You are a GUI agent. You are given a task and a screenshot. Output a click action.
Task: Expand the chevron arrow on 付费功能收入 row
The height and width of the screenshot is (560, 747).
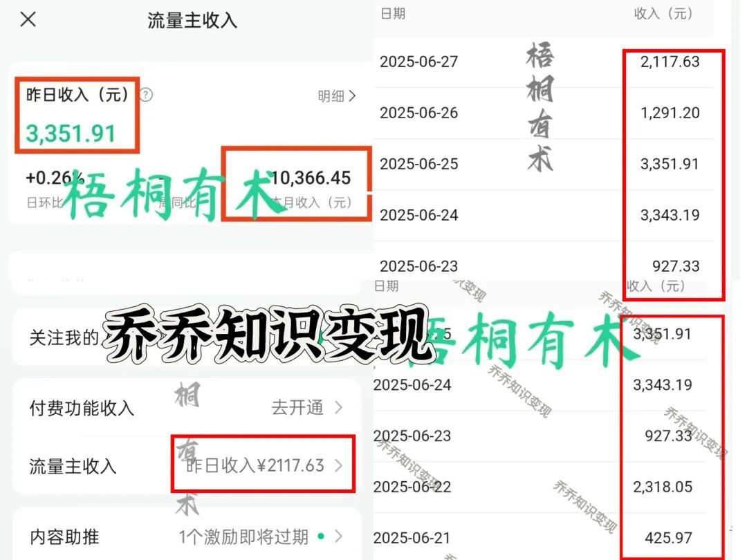click(x=338, y=408)
